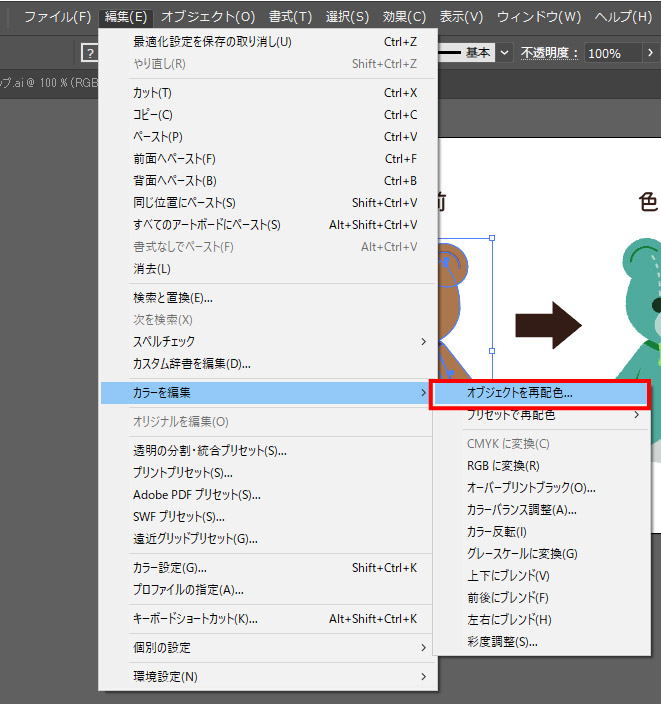Click the question mark swatch in control bar
The width and height of the screenshot is (661, 704).
pyautogui.click(x=88, y=53)
